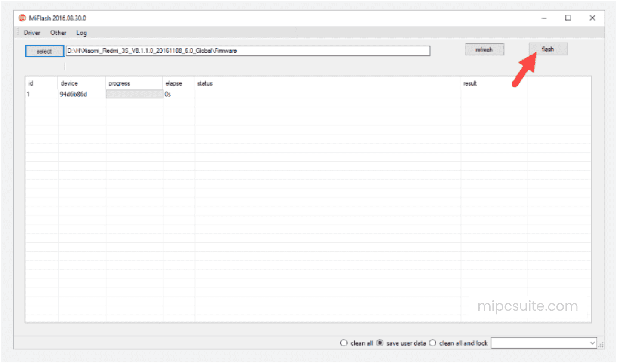This screenshot has height=364, width=617.
Task: Click the progress bar for device 1
Action: pos(134,94)
